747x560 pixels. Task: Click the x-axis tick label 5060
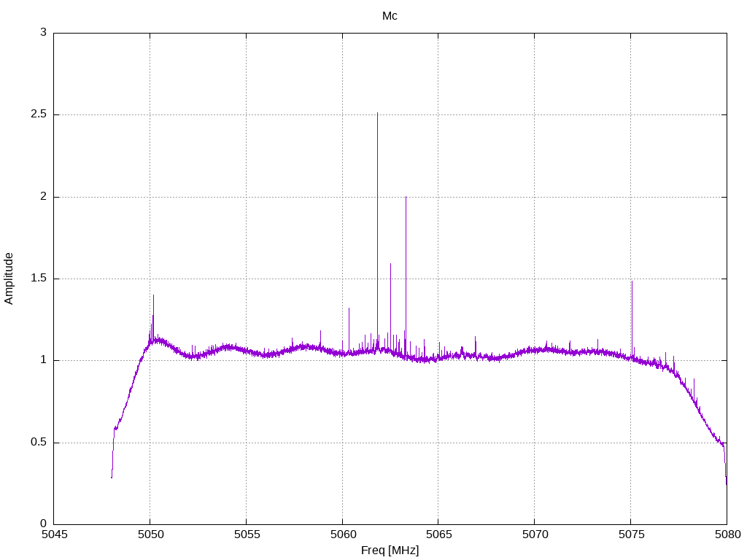(x=343, y=534)
